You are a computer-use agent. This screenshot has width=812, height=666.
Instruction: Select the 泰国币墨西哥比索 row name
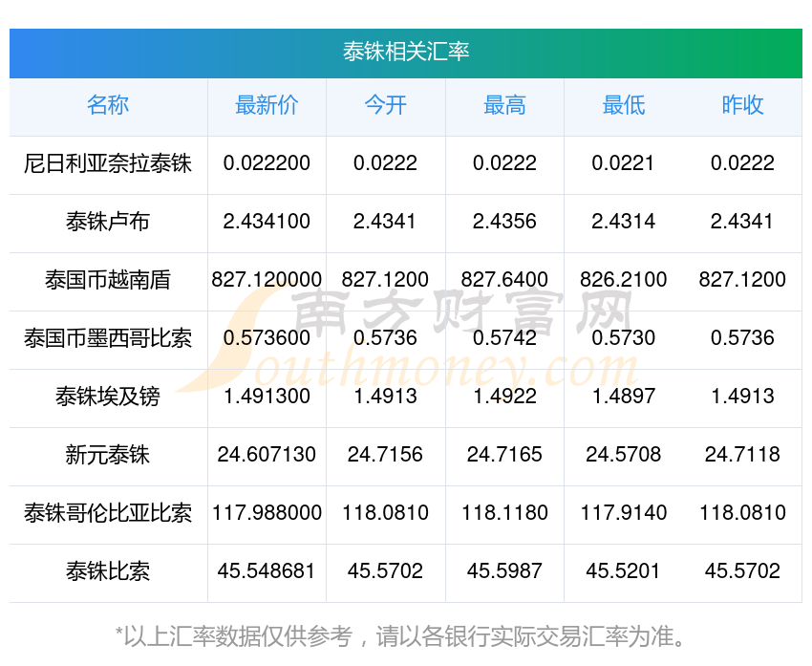pyautogui.click(x=108, y=338)
